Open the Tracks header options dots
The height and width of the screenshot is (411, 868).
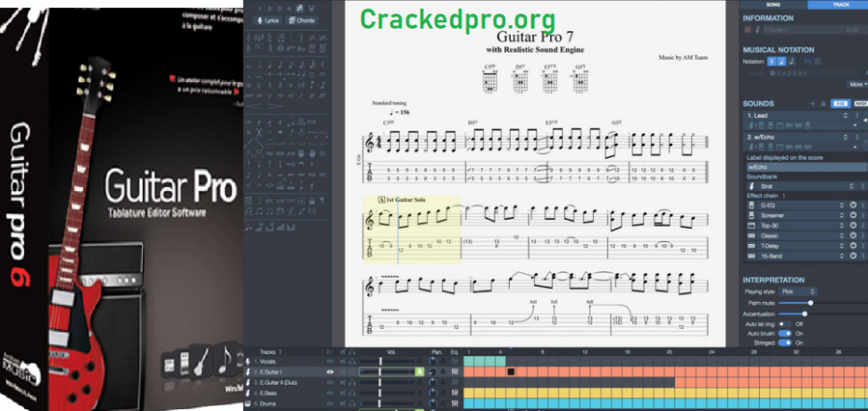(280, 352)
